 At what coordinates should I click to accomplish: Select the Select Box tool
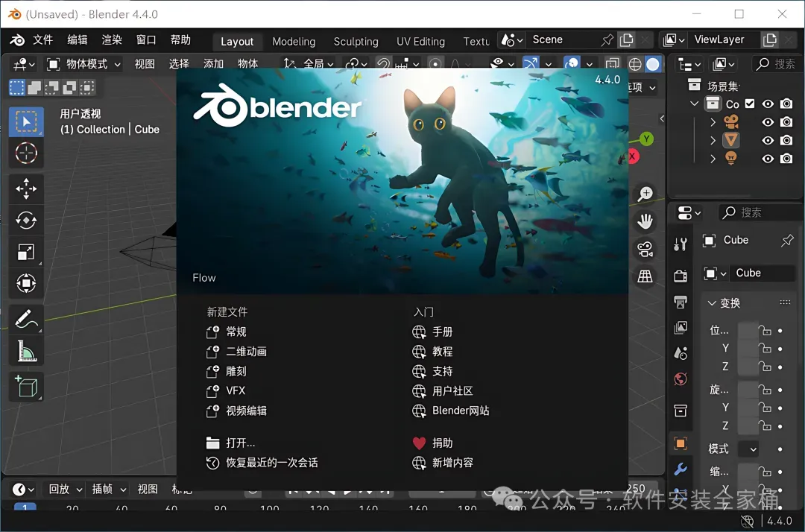25,121
